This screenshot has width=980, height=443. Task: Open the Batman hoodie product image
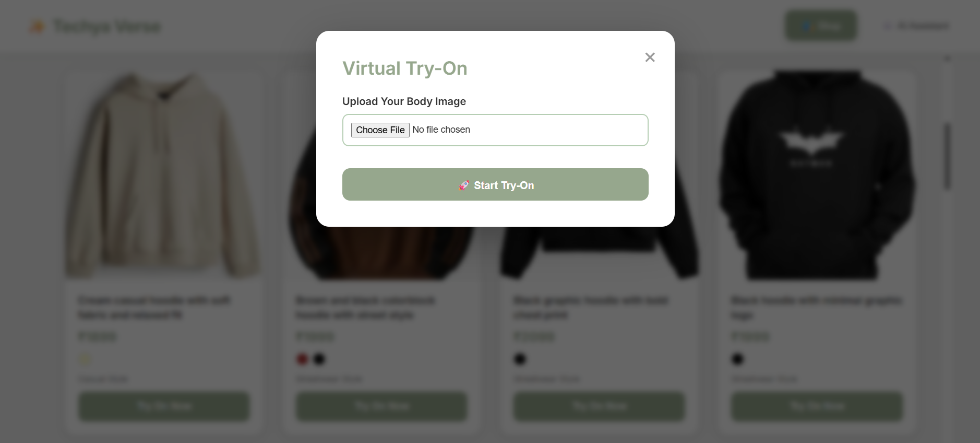coord(817,175)
